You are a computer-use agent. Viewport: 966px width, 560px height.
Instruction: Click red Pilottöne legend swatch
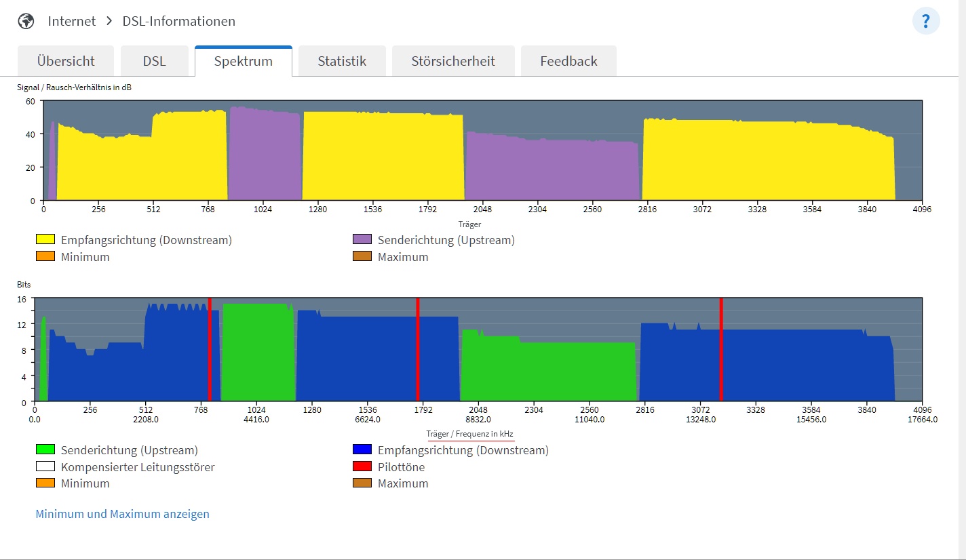point(362,467)
